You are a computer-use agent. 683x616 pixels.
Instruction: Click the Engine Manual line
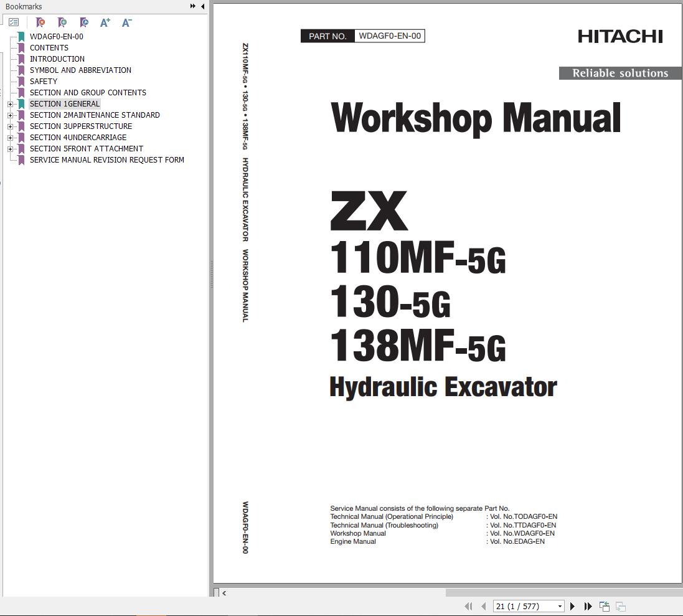click(353, 541)
